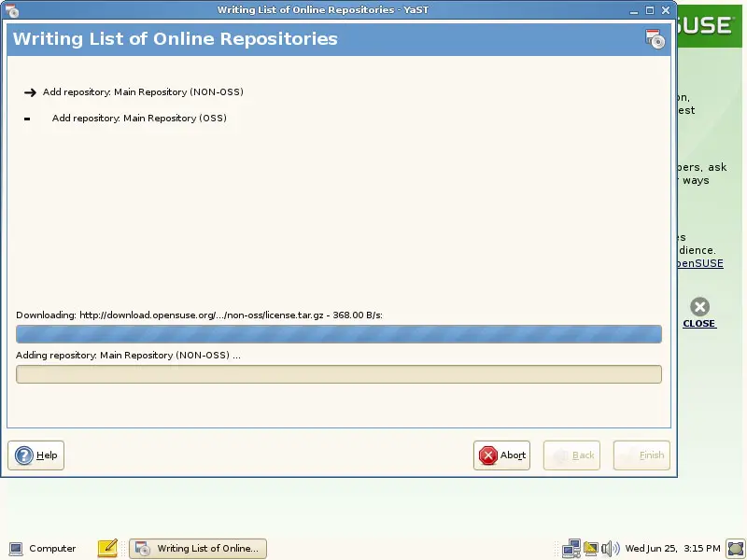Open the openSUSE link in the background window

tap(699, 263)
